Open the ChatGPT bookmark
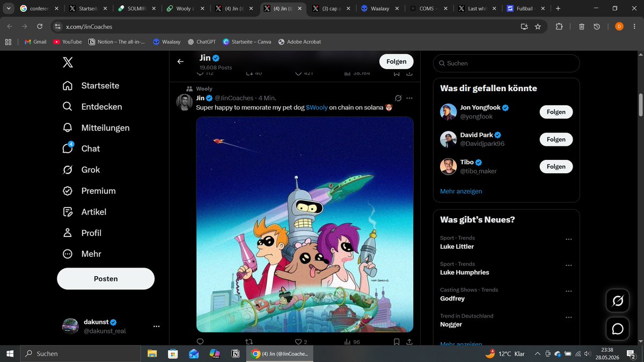This screenshot has height=362, width=644. tap(201, 42)
